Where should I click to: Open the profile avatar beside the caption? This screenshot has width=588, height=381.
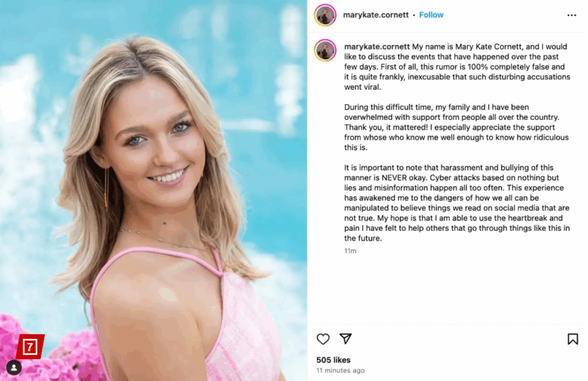(x=325, y=50)
